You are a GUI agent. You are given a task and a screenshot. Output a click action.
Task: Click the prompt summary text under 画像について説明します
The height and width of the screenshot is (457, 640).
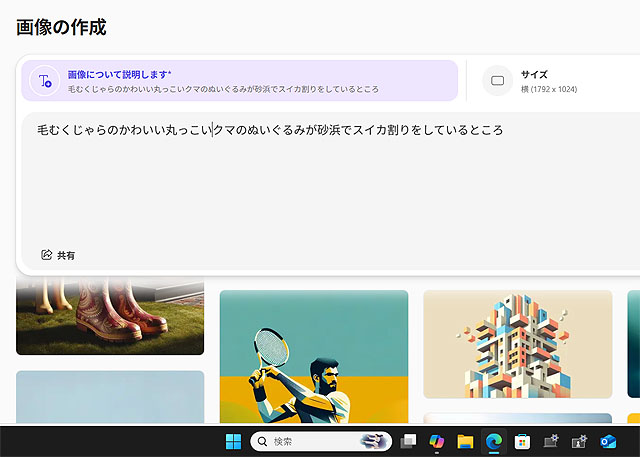[223, 89]
